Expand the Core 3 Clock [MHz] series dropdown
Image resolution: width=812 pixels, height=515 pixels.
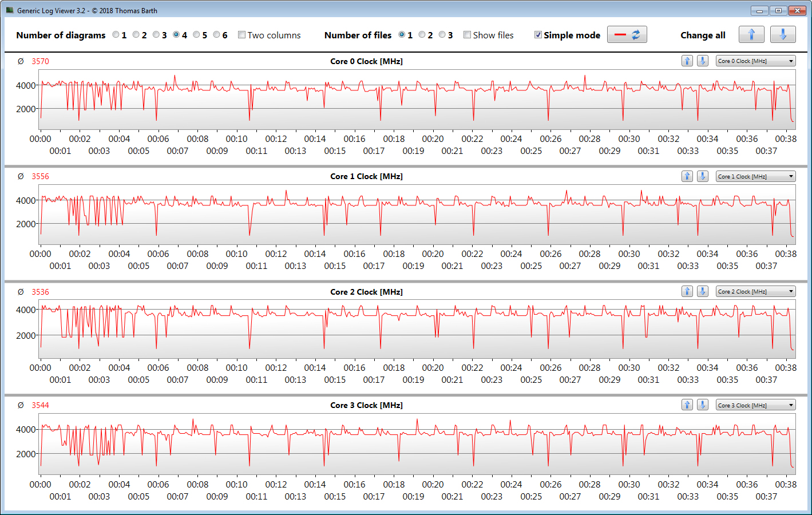755,405
